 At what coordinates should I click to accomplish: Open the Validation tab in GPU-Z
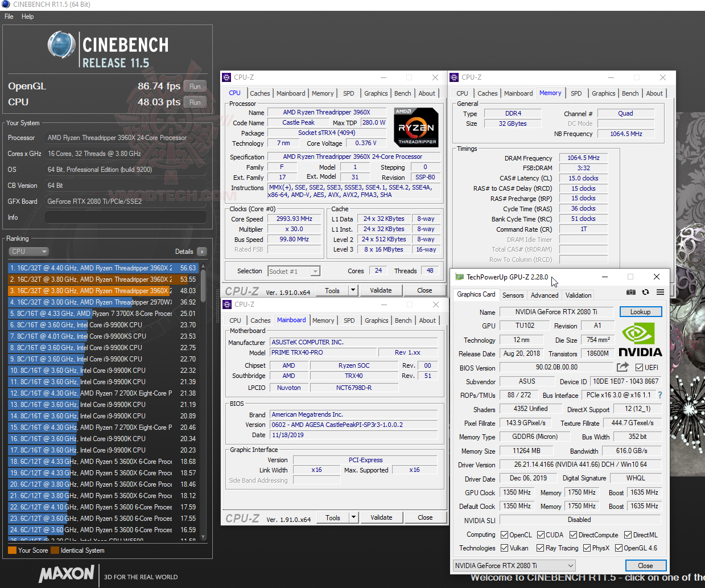[578, 295]
